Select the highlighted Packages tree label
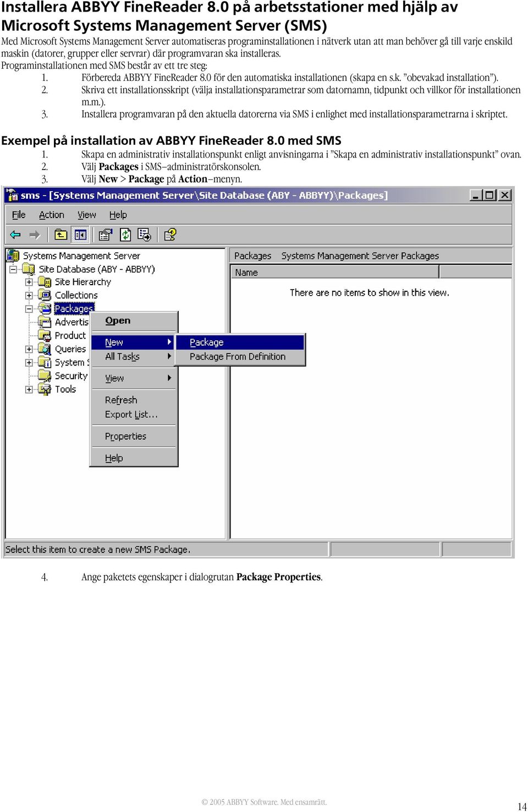The height and width of the screenshot is (812, 528). point(74,309)
